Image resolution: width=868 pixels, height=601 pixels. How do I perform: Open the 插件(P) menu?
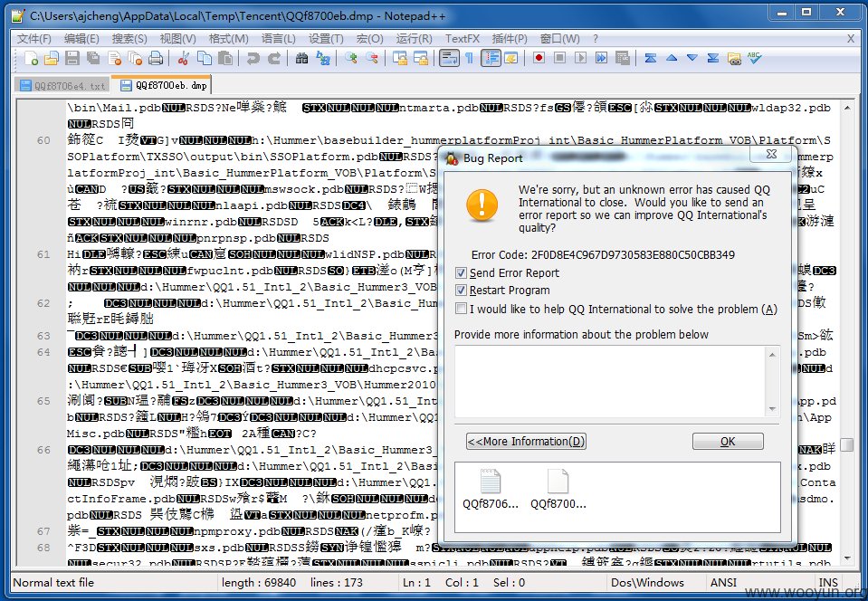[510, 39]
